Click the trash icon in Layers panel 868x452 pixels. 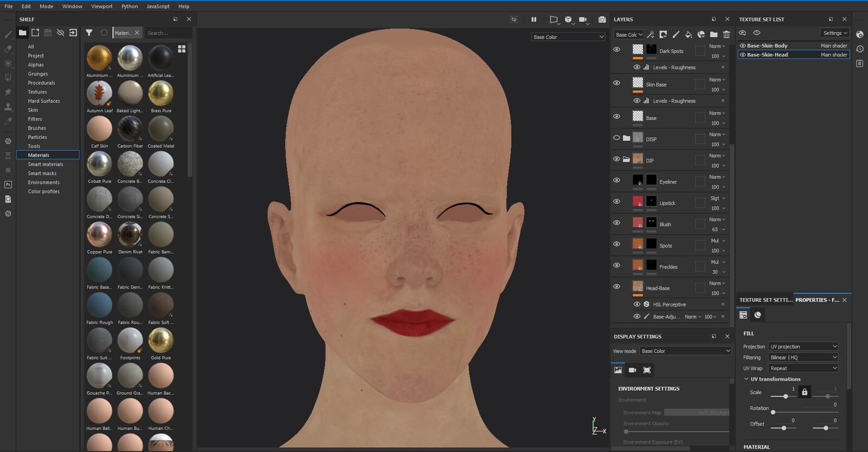(726, 35)
